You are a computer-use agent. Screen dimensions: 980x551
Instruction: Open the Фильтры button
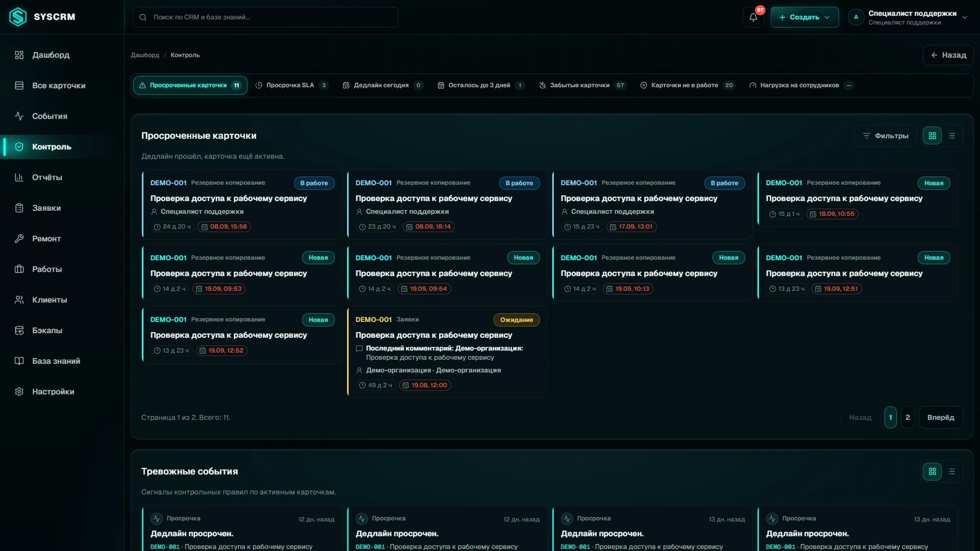886,136
